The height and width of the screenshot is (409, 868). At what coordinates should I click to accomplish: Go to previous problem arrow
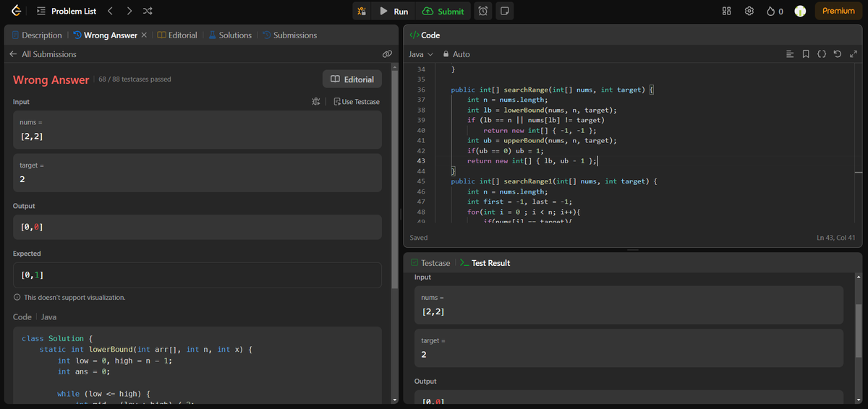tap(110, 11)
